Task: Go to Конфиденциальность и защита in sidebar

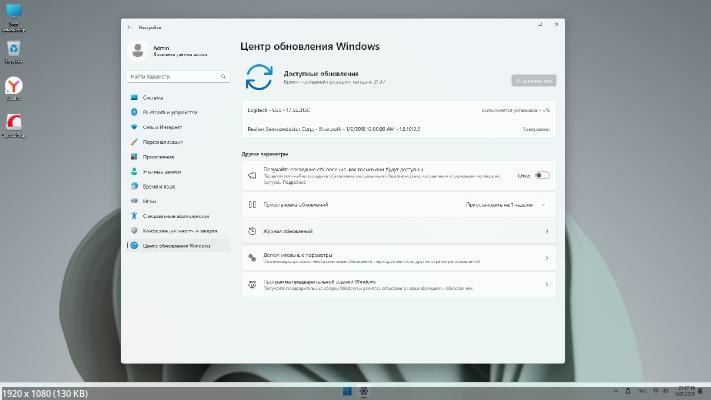Action: (178, 231)
